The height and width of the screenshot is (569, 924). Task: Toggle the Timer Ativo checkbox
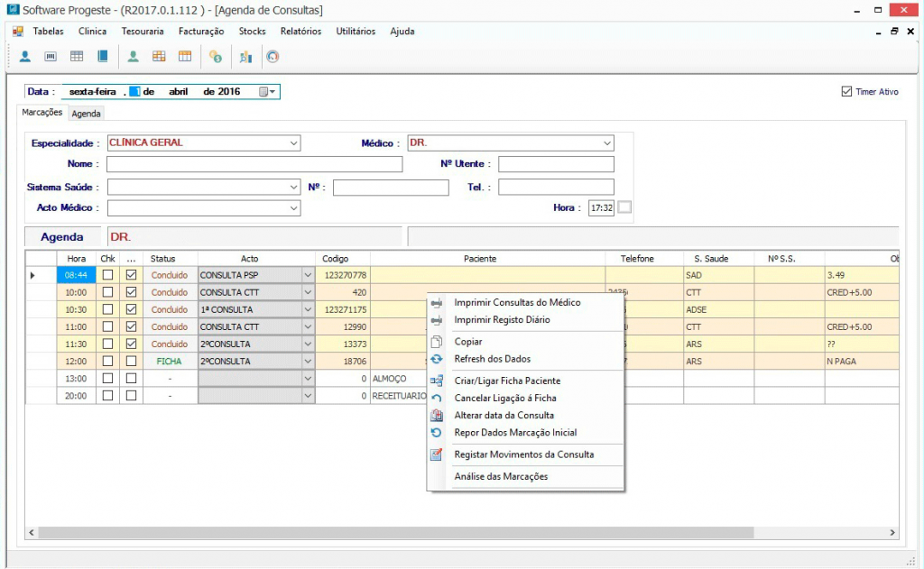(x=846, y=91)
